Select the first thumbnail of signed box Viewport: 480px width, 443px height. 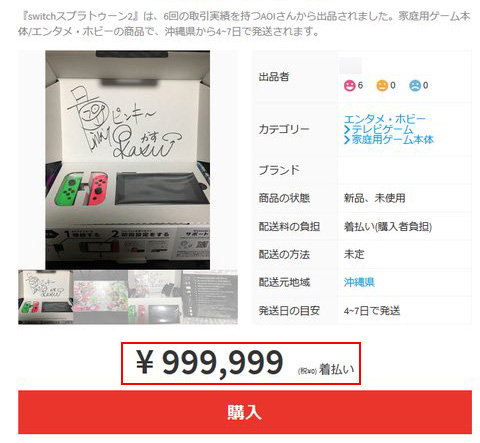46,297
